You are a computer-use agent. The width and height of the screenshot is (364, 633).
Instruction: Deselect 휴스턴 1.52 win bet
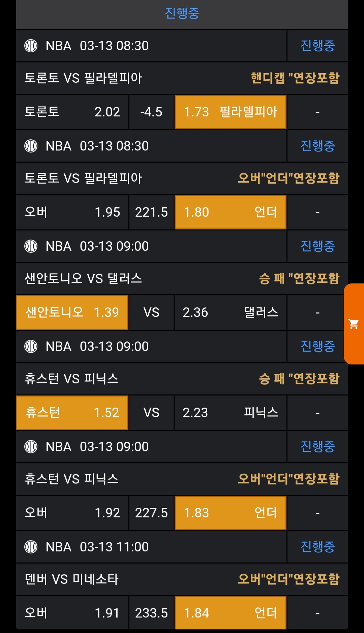click(x=72, y=413)
